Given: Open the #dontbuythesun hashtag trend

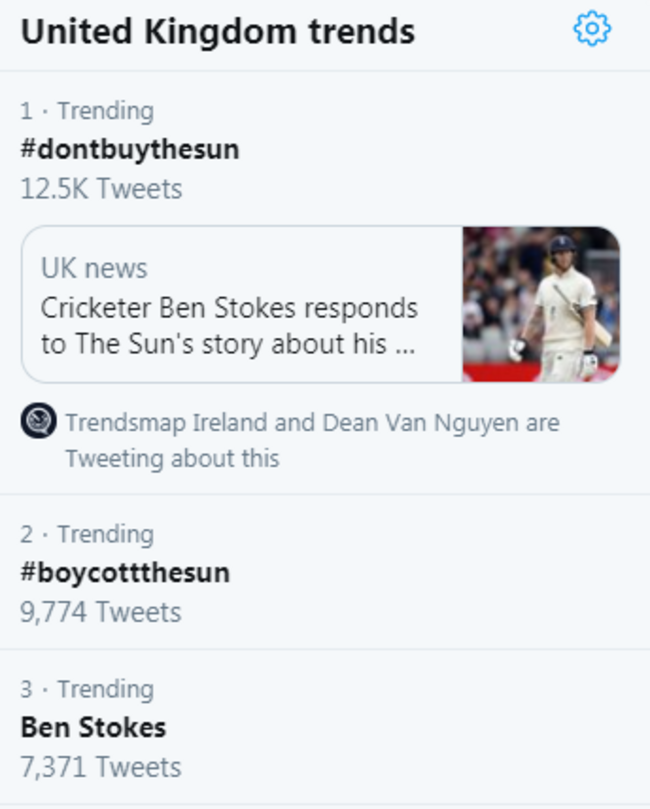Looking at the screenshot, I should (130, 149).
